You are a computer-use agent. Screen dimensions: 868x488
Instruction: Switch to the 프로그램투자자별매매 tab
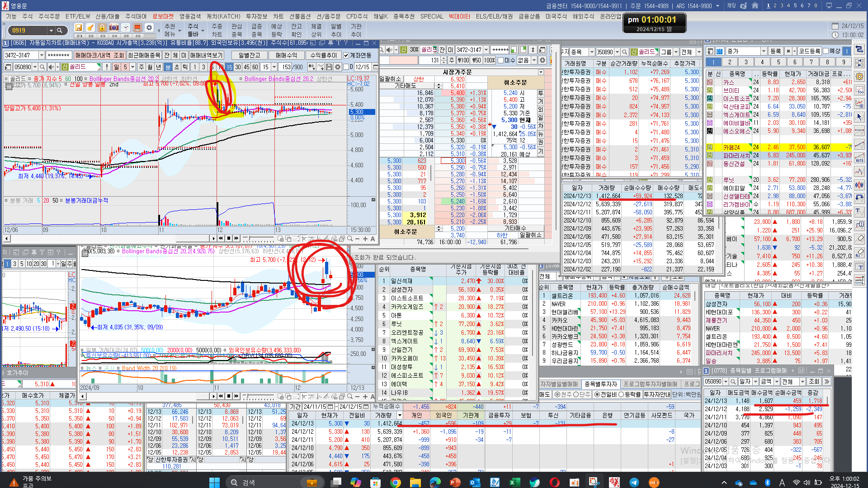point(650,384)
